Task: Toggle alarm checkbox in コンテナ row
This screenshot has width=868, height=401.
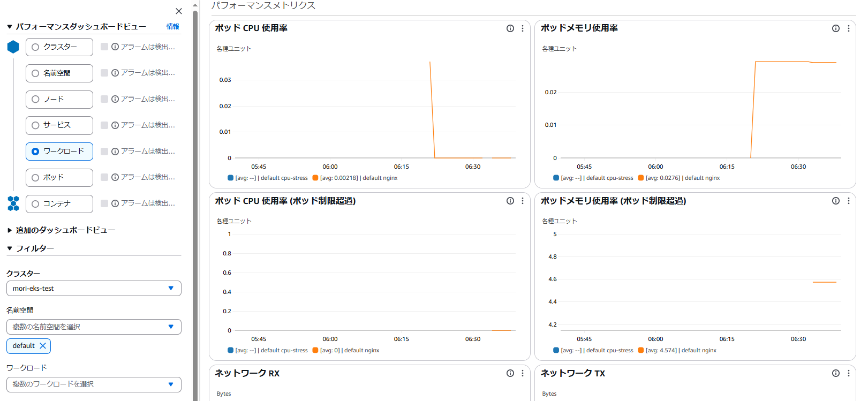Action: pos(104,203)
